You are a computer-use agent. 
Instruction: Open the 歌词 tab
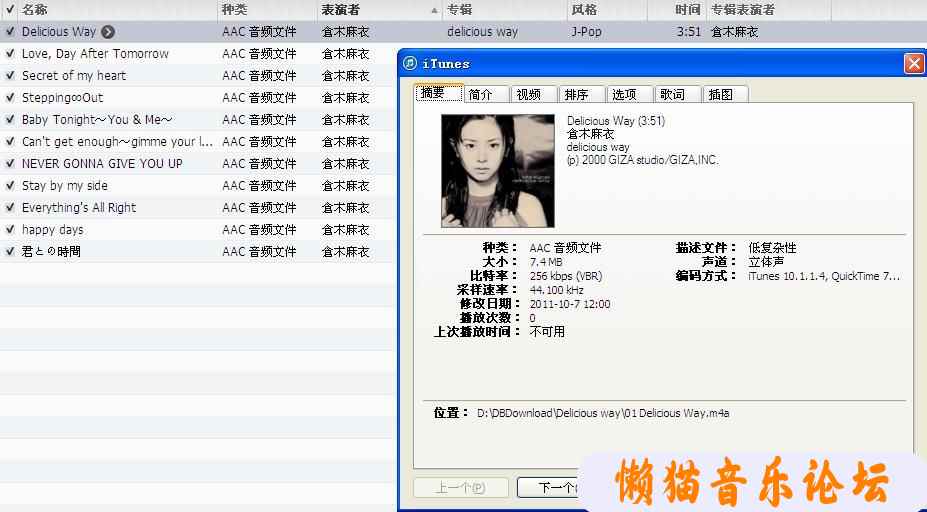coord(678,94)
